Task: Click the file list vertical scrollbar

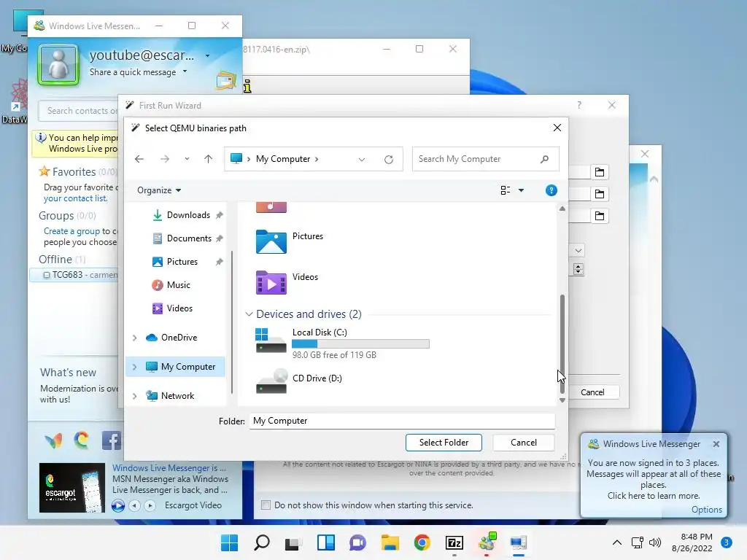Action: (562, 343)
